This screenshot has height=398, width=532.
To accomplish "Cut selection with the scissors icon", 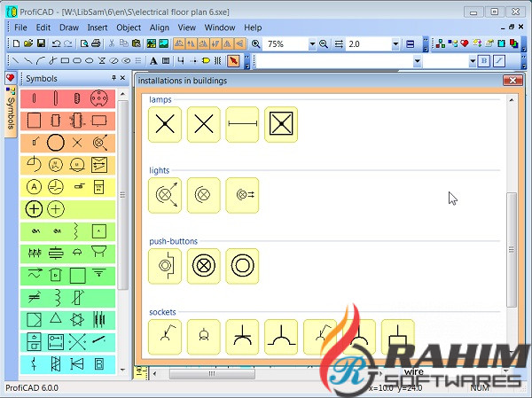I will pos(111,43).
